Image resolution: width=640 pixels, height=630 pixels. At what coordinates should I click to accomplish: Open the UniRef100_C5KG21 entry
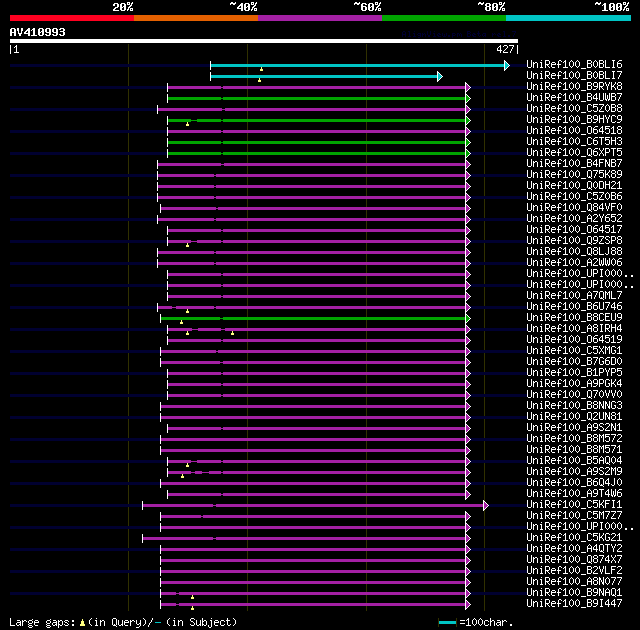pos(574,538)
